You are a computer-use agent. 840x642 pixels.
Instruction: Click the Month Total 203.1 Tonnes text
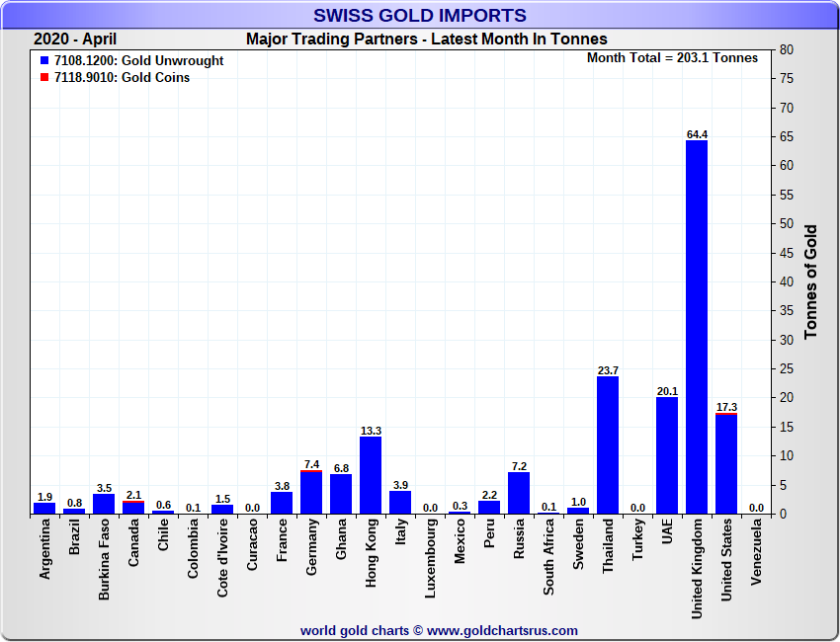coord(672,58)
